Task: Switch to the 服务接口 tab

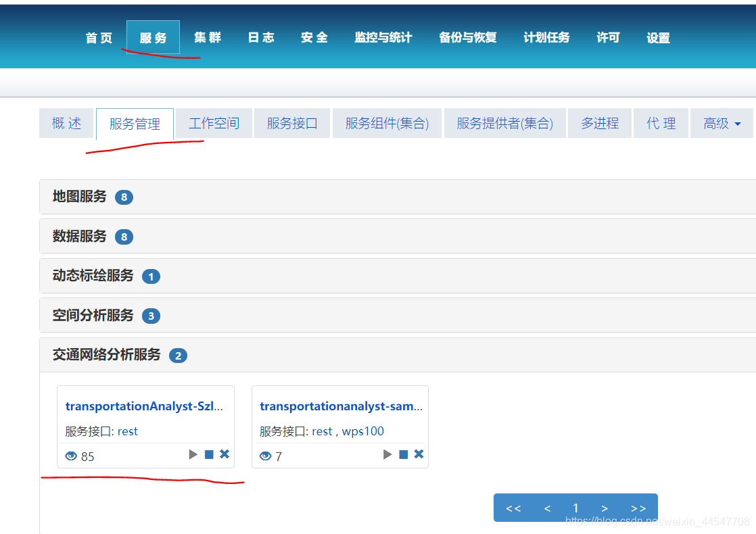Action: point(292,124)
